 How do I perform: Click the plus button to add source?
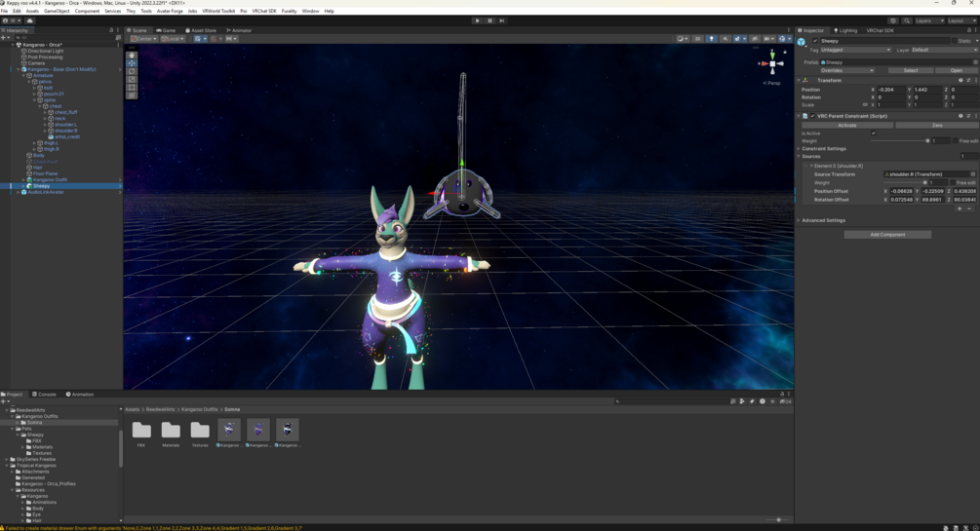pyautogui.click(x=960, y=209)
